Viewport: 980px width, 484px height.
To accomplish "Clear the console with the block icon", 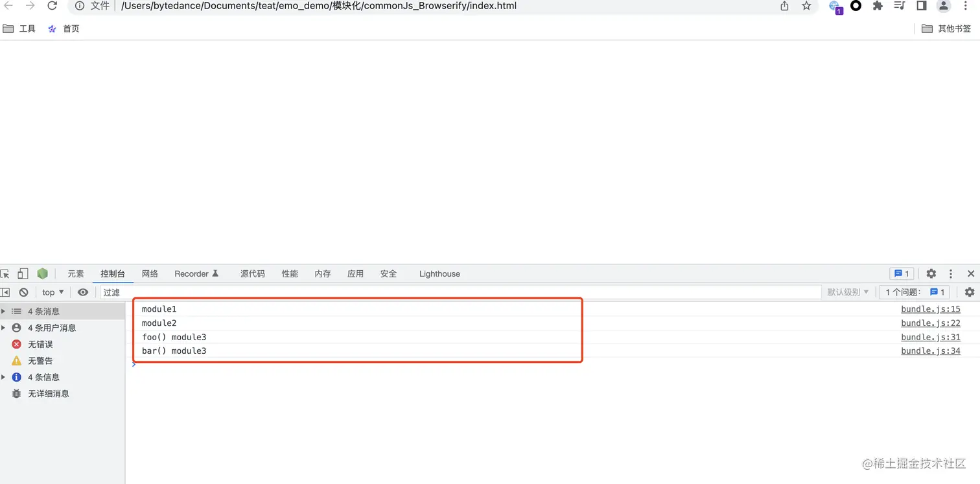I will (x=23, y=292).
